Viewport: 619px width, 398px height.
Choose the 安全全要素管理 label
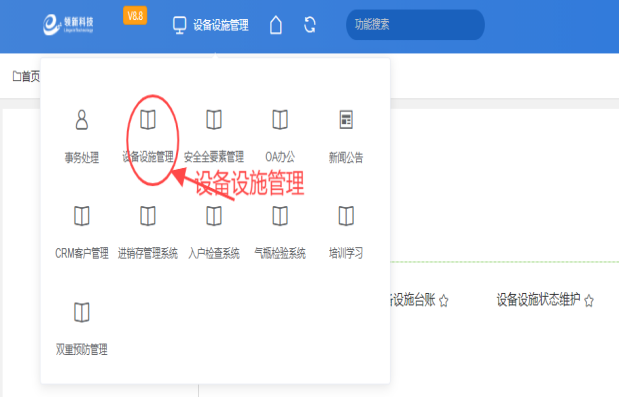point(214,157)
